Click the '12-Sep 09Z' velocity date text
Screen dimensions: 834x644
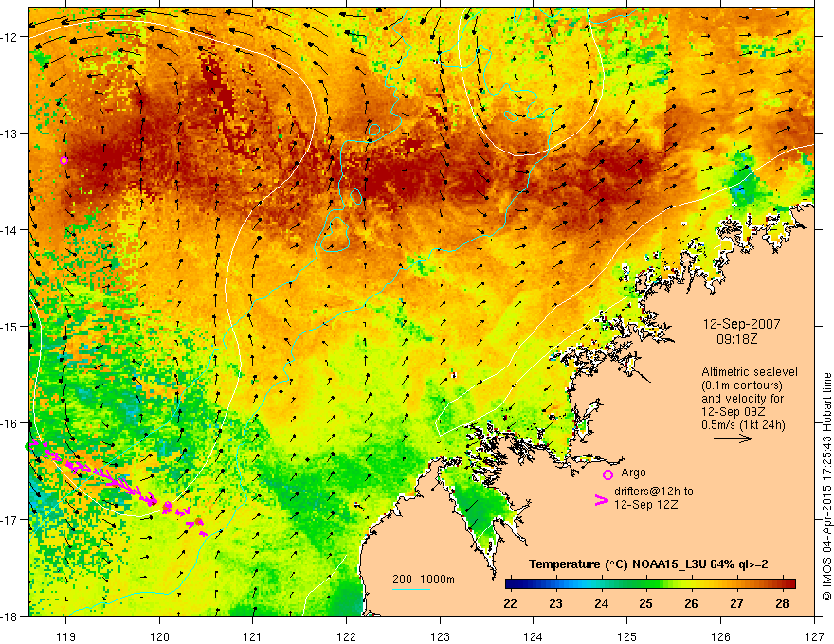(x=734, y=412)
